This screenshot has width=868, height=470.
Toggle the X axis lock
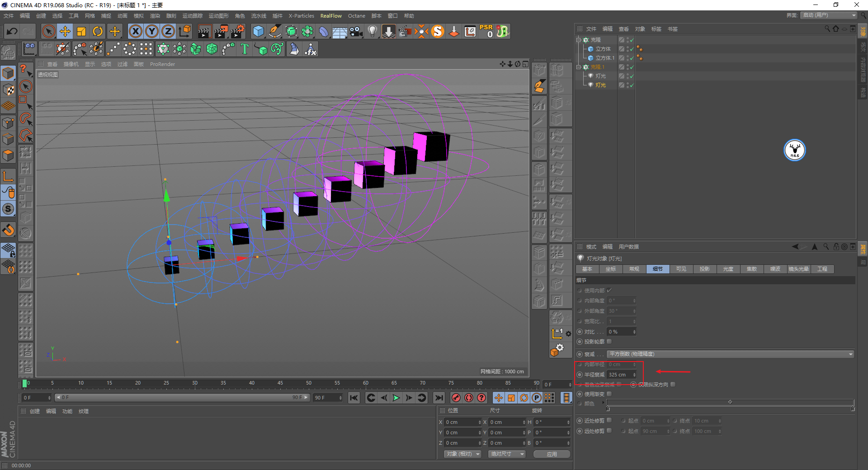click(x=135, y=31)
